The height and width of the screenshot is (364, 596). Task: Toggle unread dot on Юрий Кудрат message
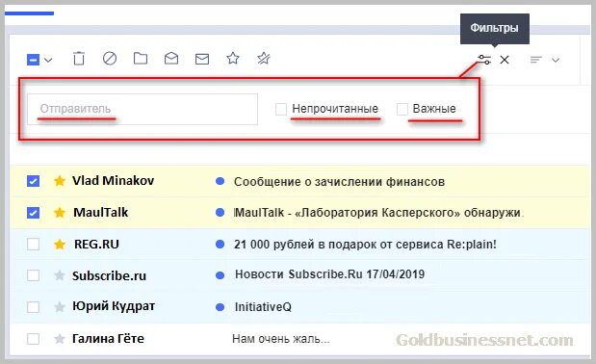[220, 307]
